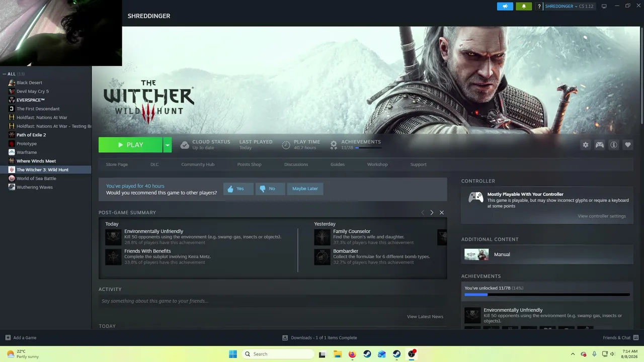Click the taskbar Search box
This screenshot has height=362, width=644.
[278, 354]
